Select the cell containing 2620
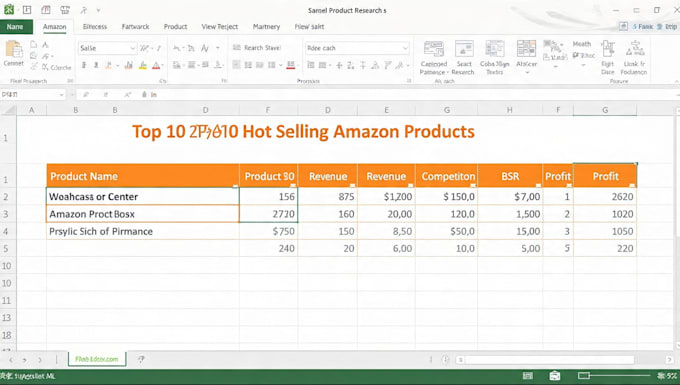Screen dimensions: 680x385 [x=605, y=196]
